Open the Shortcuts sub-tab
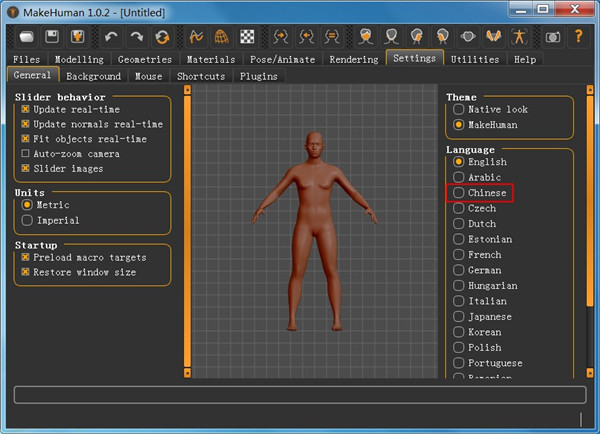This screenshot has height=434, width=600. [x=200, y=76]
